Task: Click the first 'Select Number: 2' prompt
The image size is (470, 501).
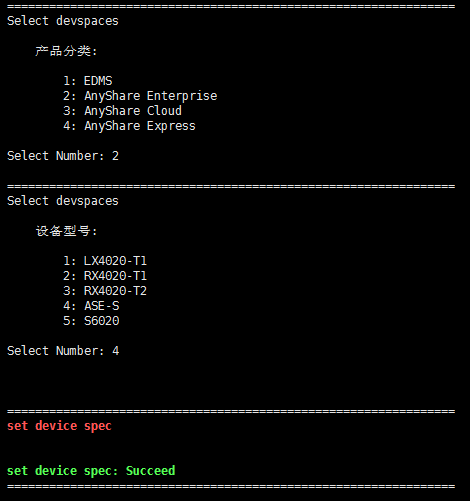Action: pyautogui.click(x=63, y=156)
